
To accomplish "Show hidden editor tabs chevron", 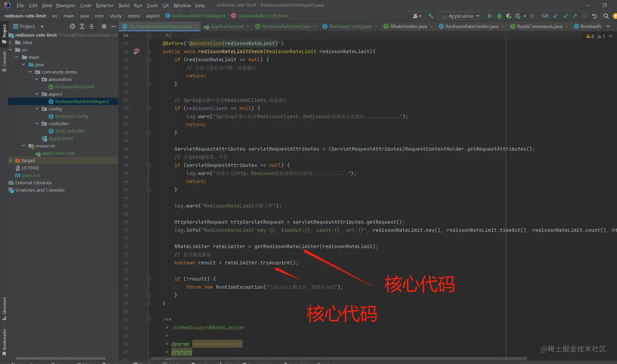I will [608, 26].
